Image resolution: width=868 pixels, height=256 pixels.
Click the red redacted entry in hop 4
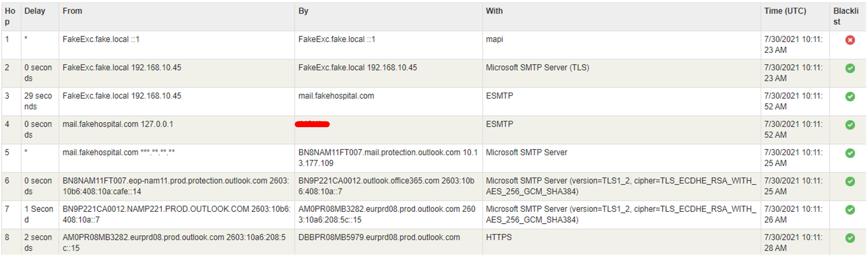click(313, 124)
